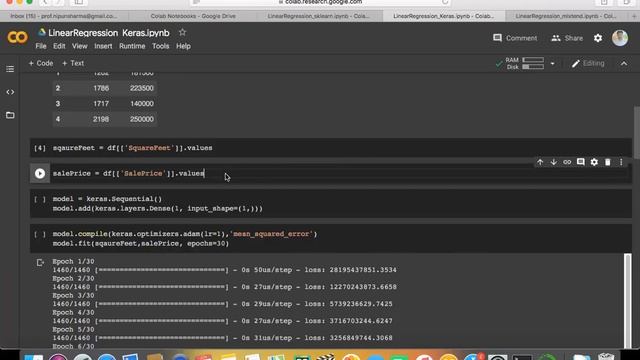This screenshot has height=360, width=640.
Task: Run the salePrice cell
Action: (40, 173)
